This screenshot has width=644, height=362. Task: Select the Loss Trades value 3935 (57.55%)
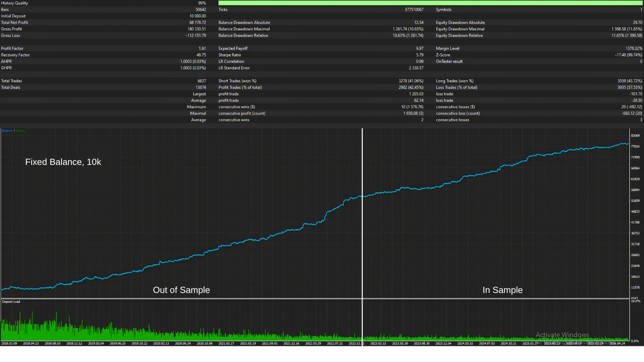tap(630, 87)
